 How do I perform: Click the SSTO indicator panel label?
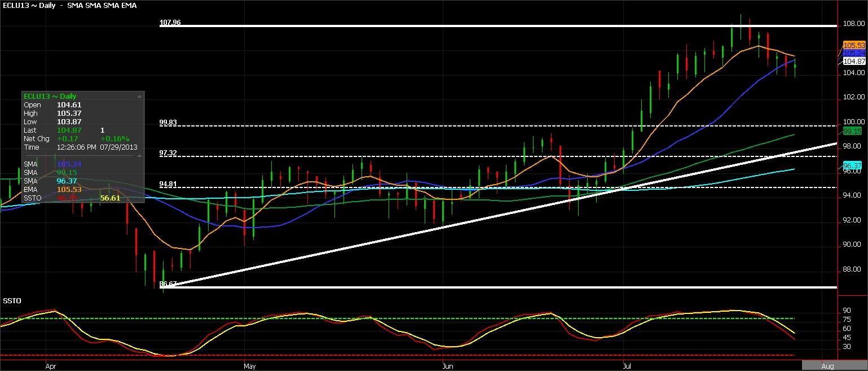[x=12, y=301]
